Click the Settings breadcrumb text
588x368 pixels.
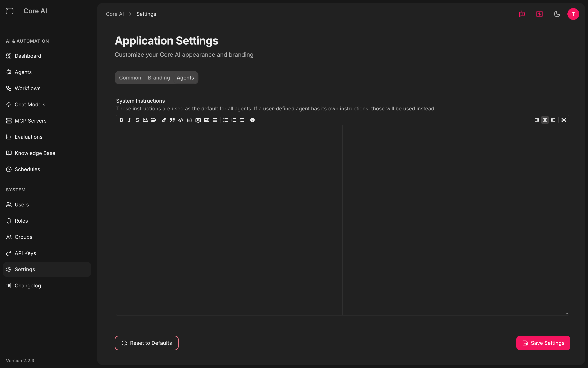tap(146, 14)
